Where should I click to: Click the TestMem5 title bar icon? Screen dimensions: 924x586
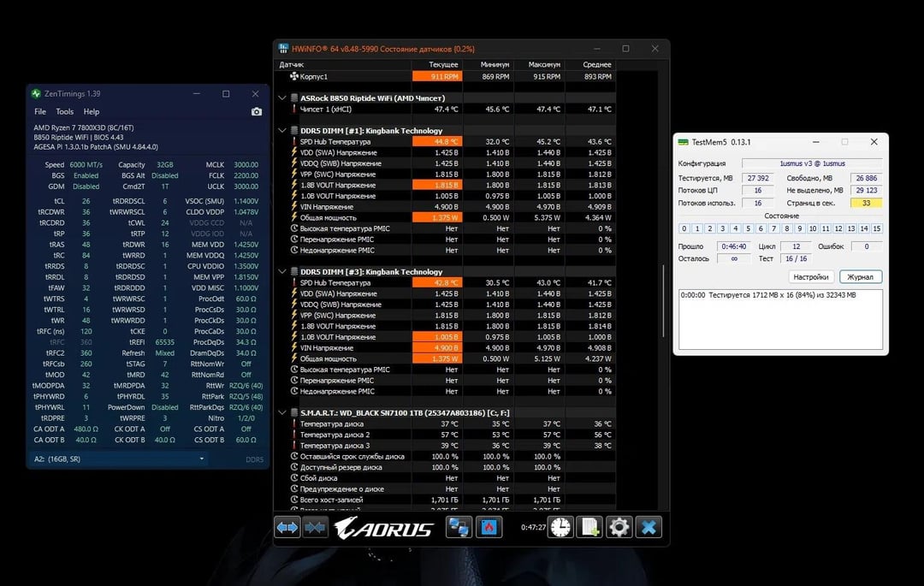[x=683, y=142]
